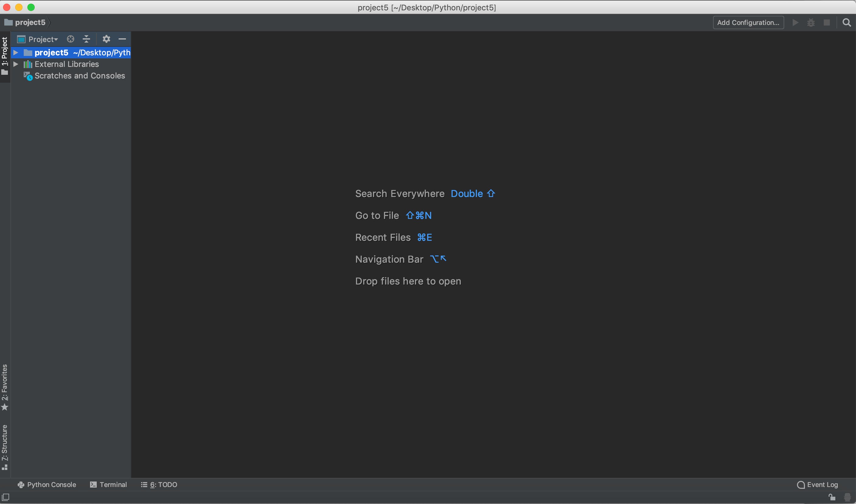Viewport: 856px width, 504px height.
Task: Expand the External Libraries node
Action: click(16, 64)
